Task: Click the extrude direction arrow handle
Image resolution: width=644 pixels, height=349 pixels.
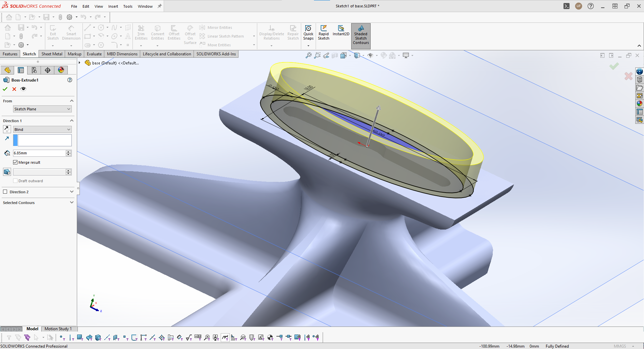Action: point(378,108)
